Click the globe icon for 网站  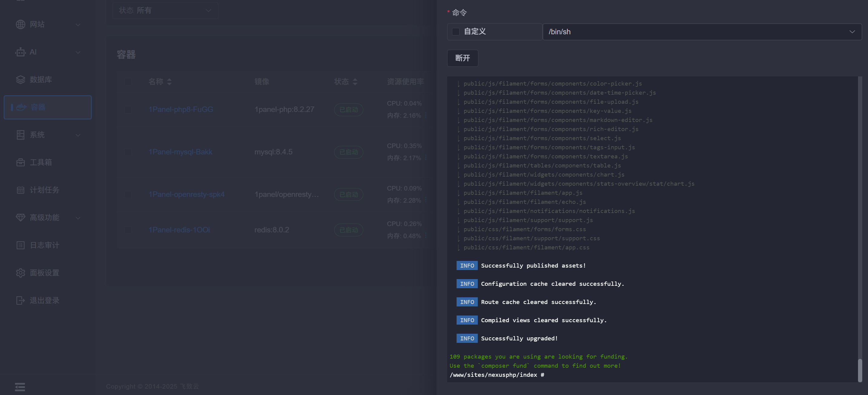pos(21,24)
